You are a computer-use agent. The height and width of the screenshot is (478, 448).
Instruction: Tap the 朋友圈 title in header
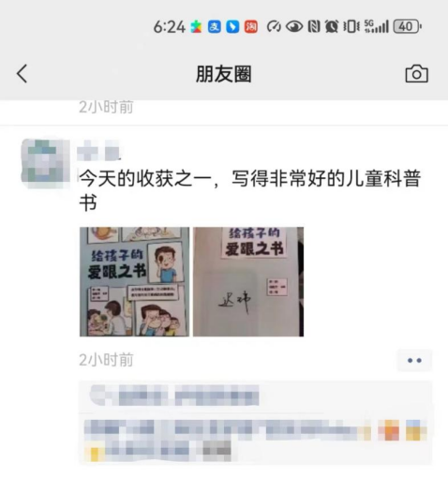tap(223, 74)
